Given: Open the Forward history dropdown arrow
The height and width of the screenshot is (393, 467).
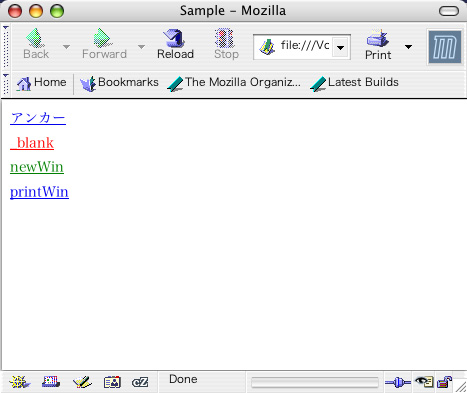Looking at the screenshot, I should (141, 47).
